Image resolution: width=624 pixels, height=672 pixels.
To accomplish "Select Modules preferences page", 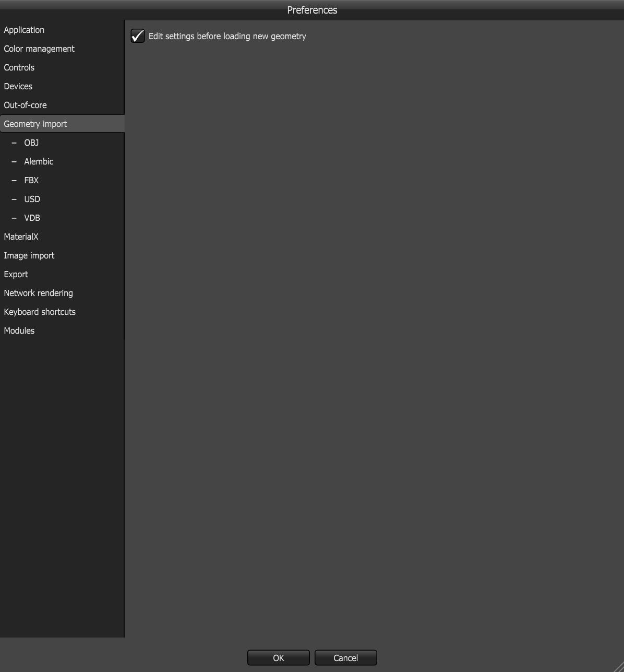I will click(62, 331).
